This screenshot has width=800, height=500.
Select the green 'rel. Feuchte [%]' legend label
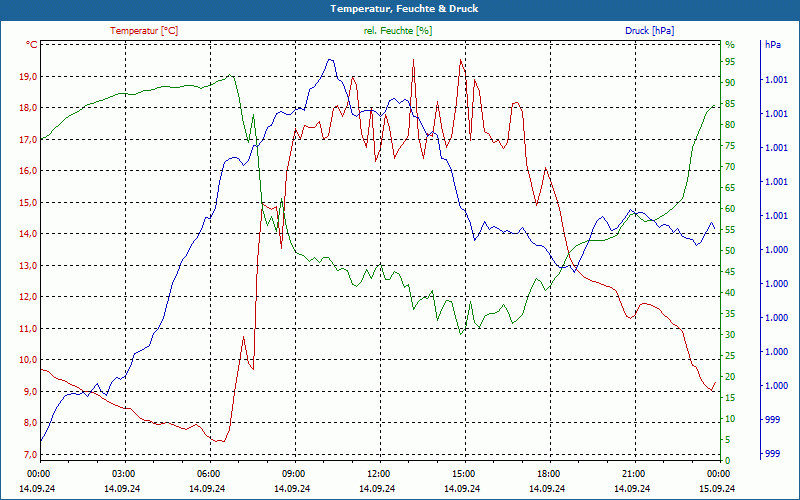[398, 31]
